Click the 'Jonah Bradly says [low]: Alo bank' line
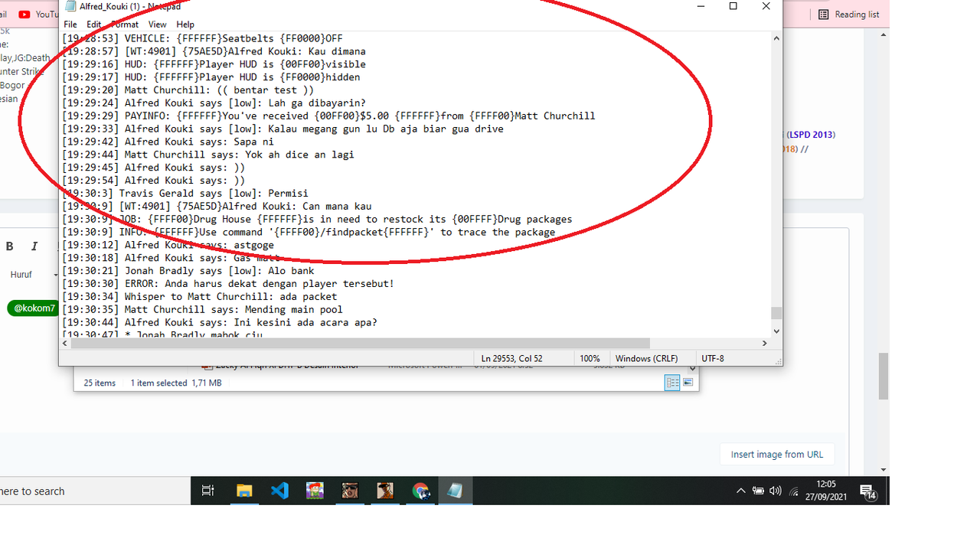The image size is (980, 551). coord(188,270)
